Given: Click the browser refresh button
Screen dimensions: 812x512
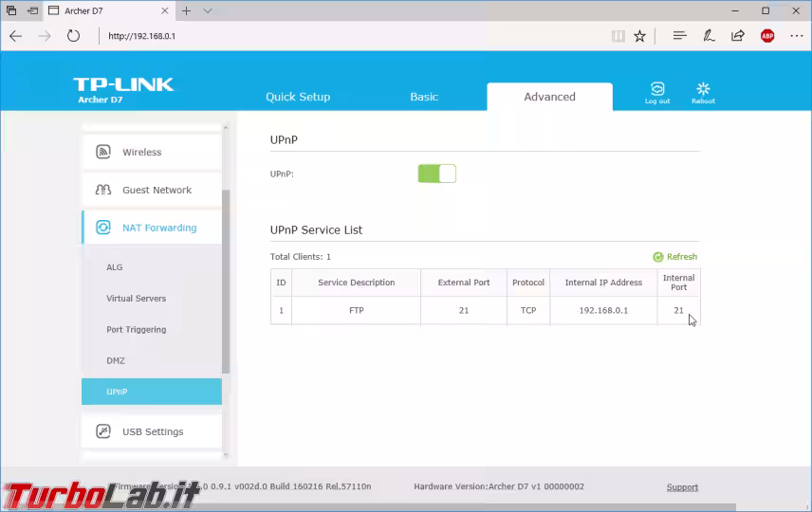Looking at the screenshot, I should tap(73, 36).
